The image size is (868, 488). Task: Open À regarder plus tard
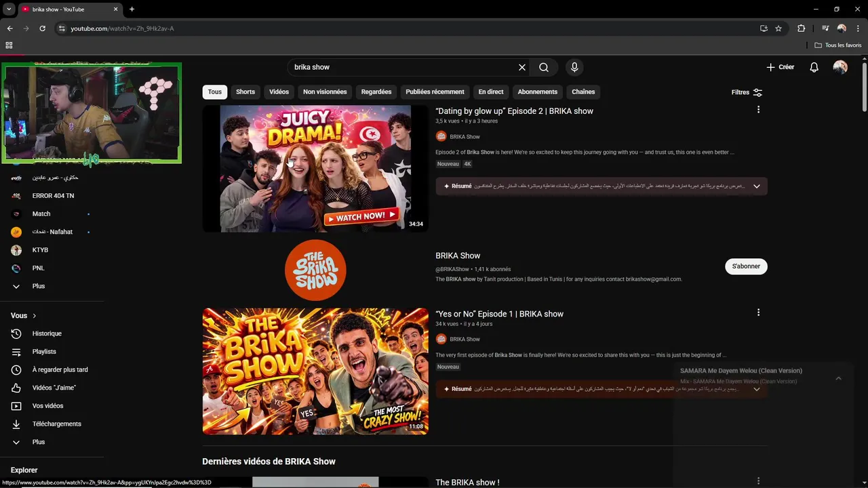pos(60,370)
